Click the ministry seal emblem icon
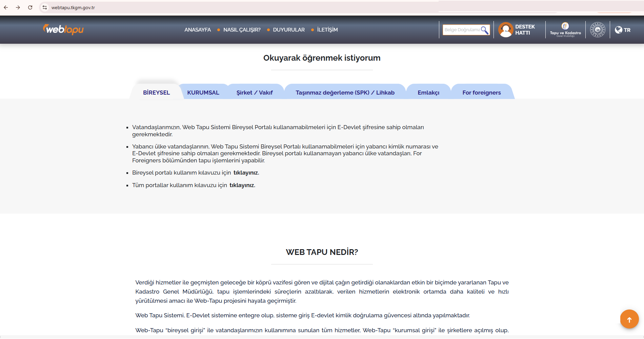 pyautogui.click(x=598, y=29)
